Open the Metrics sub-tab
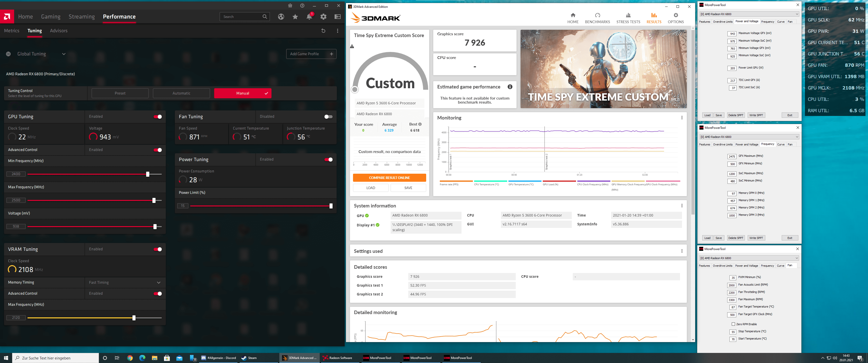 (x=12, y=31)
